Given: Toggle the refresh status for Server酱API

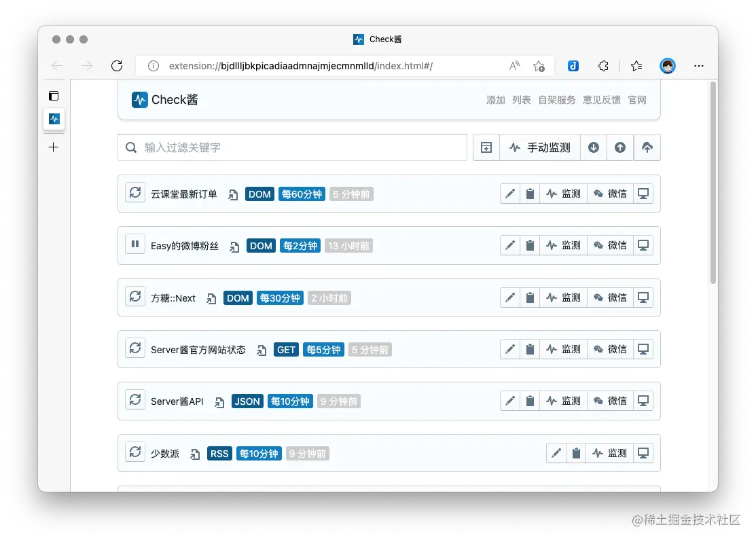Looking at the screenshot, I should click(x=135, y=400).
